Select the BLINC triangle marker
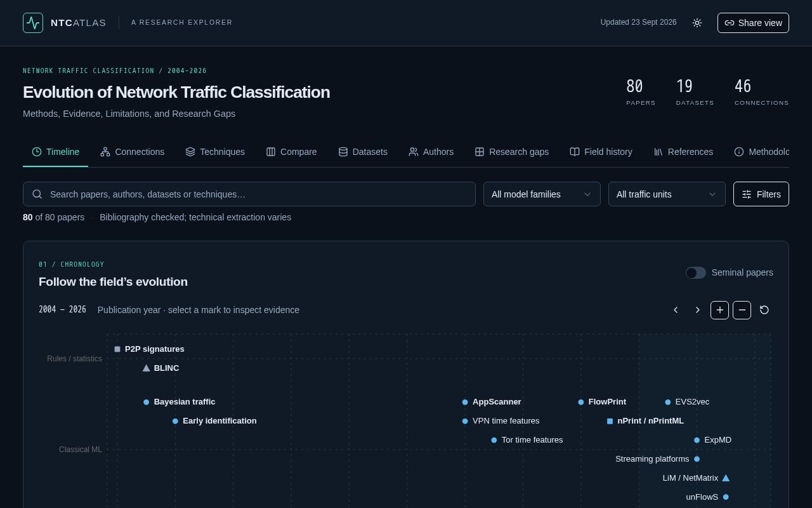Screen dimensions: 812x508 tap(146, 368)
